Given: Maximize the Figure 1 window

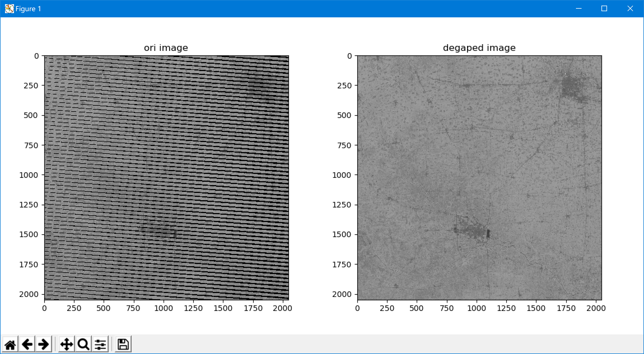Looking at the screenshot, I should point(604,9).
